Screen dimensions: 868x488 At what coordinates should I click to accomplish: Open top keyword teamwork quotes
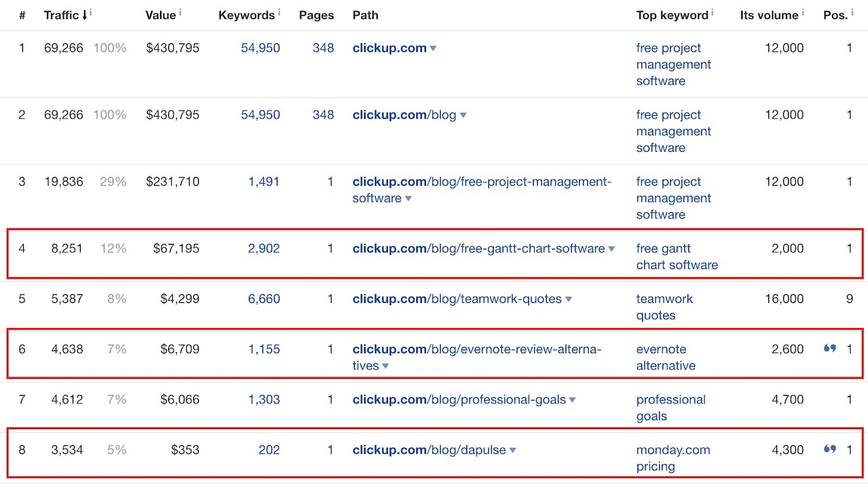pos(665,307)
